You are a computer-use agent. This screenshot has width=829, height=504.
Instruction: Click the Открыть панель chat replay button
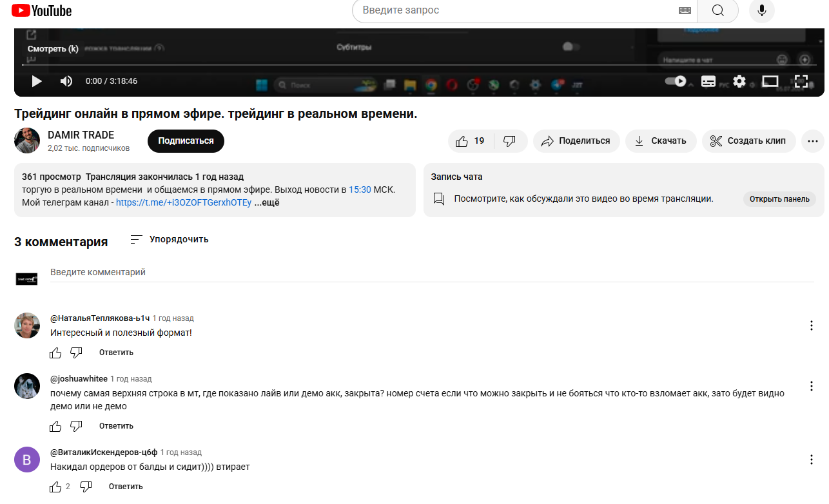(779, 199)
